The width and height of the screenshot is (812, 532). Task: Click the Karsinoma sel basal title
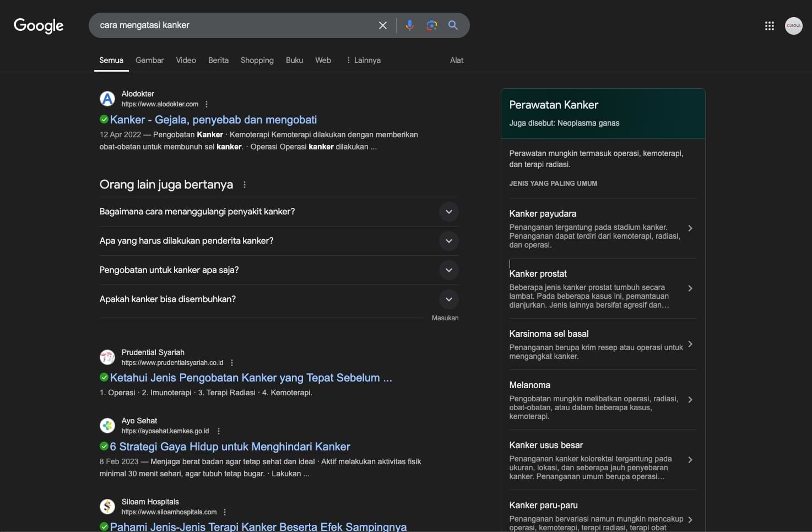[x=549, y=334]
